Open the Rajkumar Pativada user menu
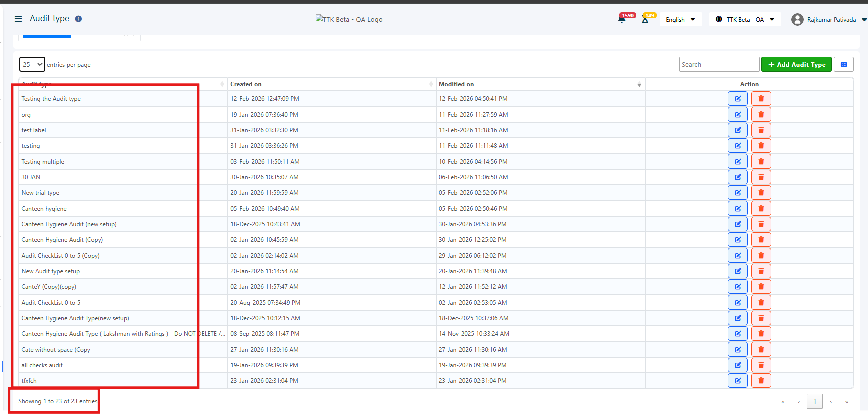This screenshot has width=868, height=414. pyautogui.click(x=829, y=20)
